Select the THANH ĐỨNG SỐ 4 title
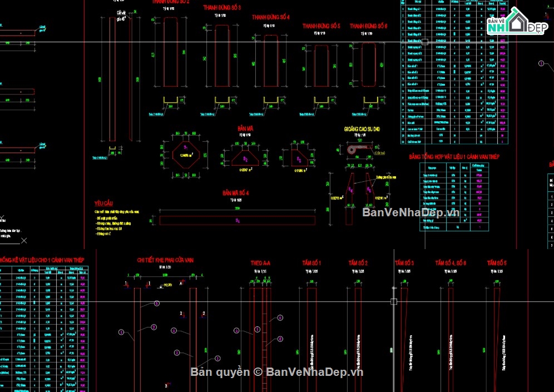554x392 pixels. (x=271, y=17)
